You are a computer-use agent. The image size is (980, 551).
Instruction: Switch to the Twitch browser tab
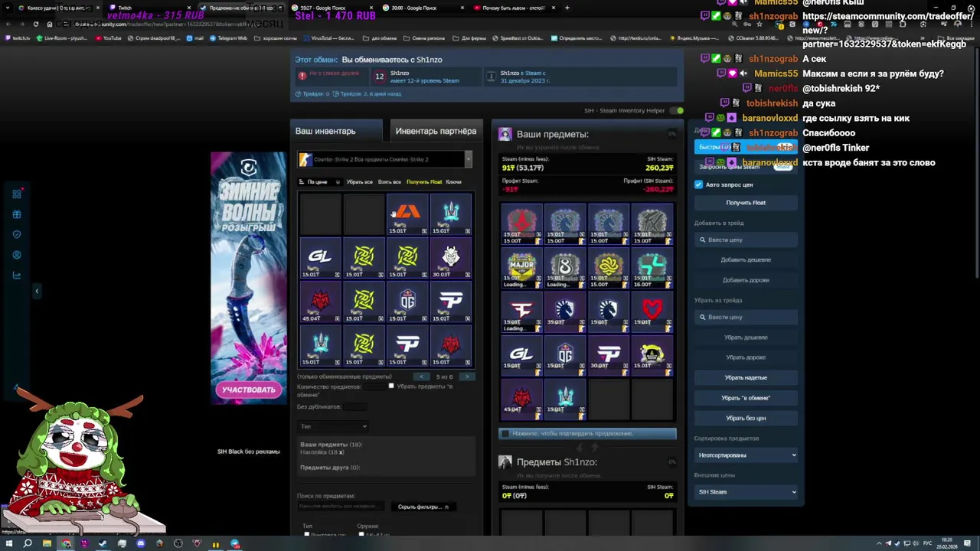[149, 8]
